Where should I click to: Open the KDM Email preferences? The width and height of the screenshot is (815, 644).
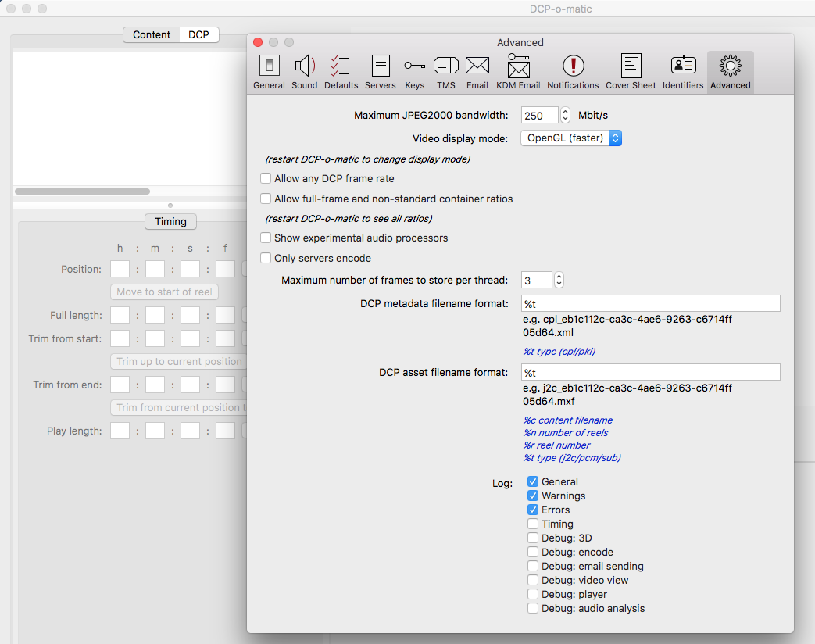pos(518,72)
